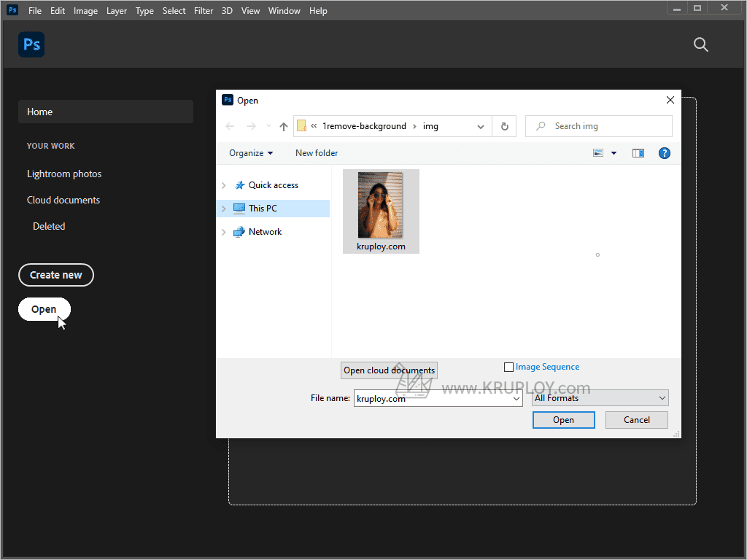
Task: Click the File name input field
Action: click(438, 399)
